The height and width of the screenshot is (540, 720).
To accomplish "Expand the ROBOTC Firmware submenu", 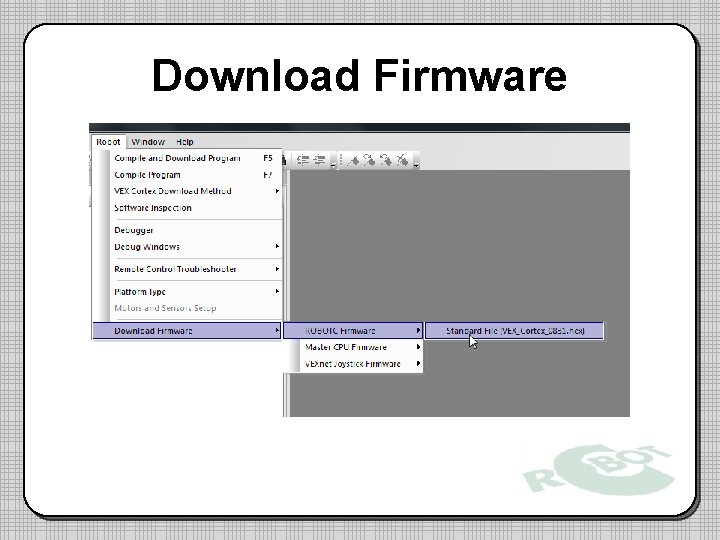I will click(353, 331).
